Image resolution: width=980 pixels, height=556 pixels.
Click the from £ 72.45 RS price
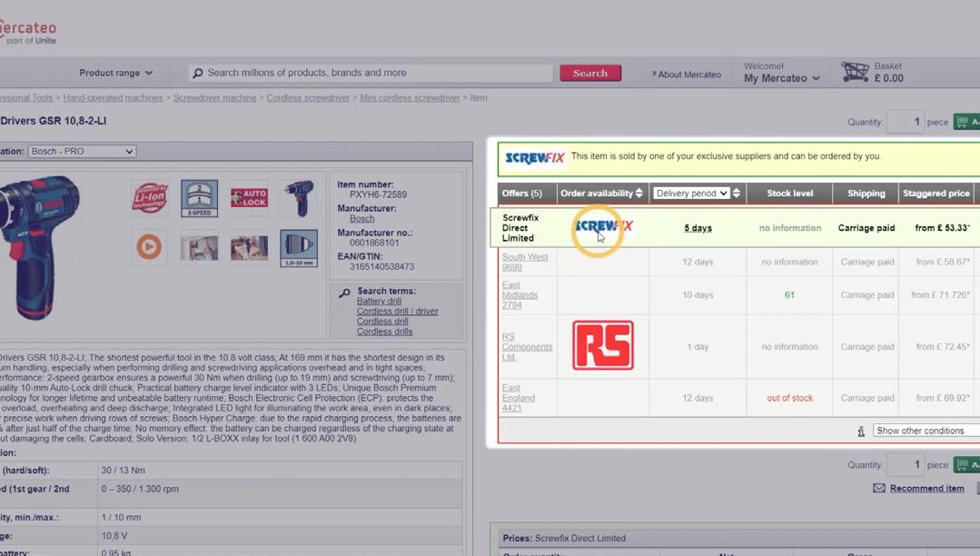pos(943,346)
